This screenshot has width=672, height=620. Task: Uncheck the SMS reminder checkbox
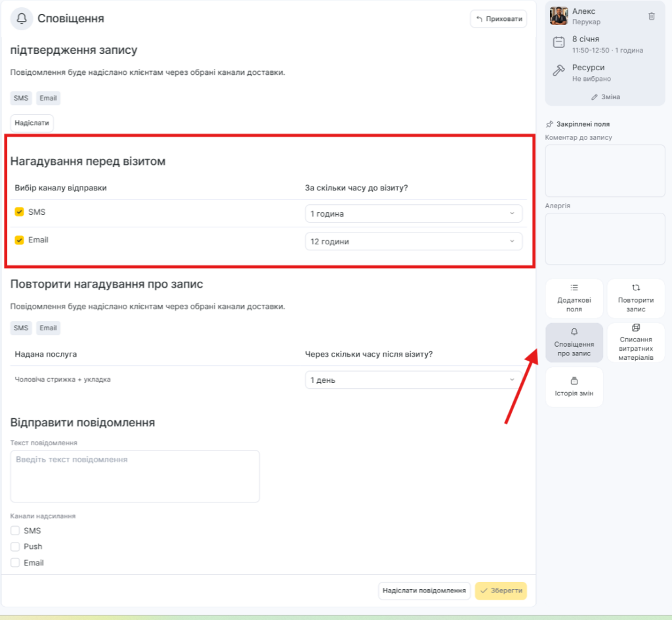pos(20,212)
